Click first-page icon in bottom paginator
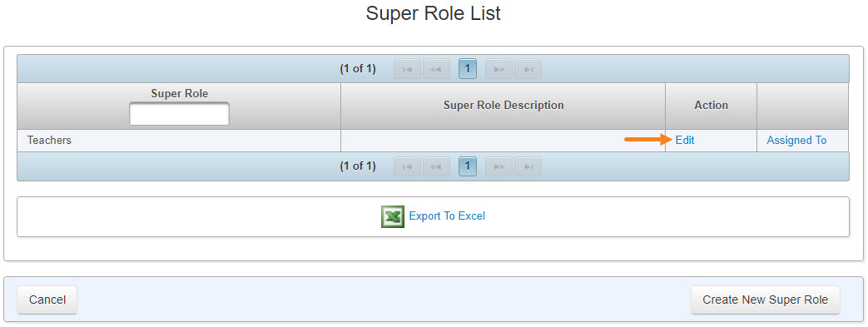This screenshot has width=868, height=327. [x=408, y=166]
